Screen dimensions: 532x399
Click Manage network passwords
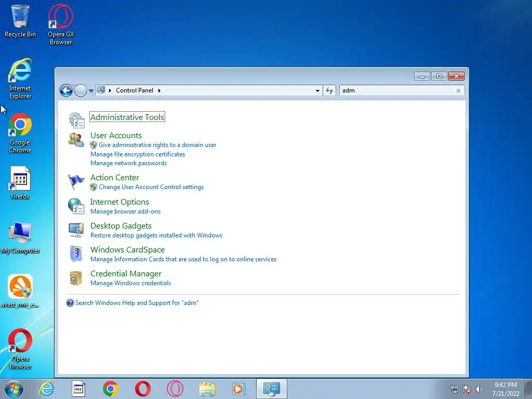(x=129, y=163)
